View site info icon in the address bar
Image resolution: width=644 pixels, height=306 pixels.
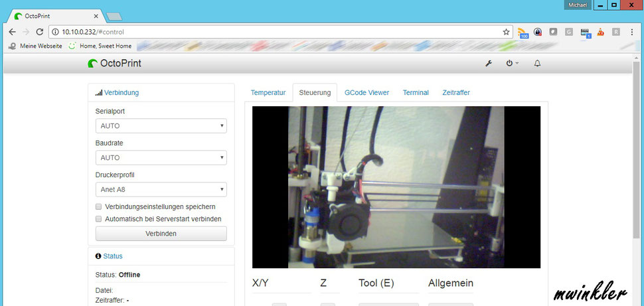pos(56,32)
